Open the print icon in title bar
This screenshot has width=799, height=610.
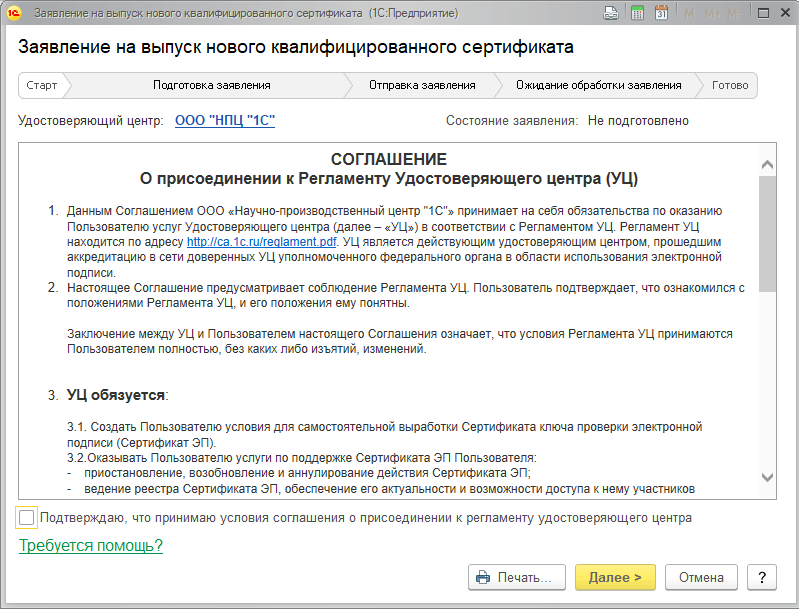(610, 13)
